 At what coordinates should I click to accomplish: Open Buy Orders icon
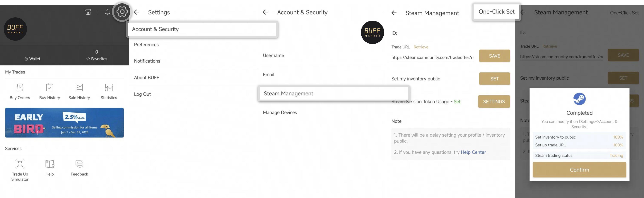point(20,88)
